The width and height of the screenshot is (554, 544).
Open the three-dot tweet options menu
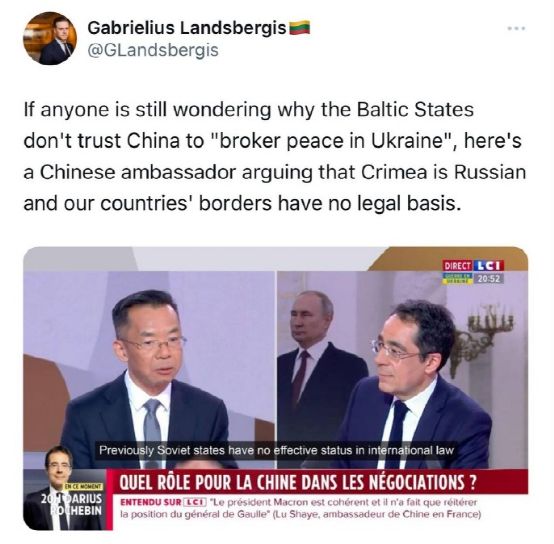[516, 29]
